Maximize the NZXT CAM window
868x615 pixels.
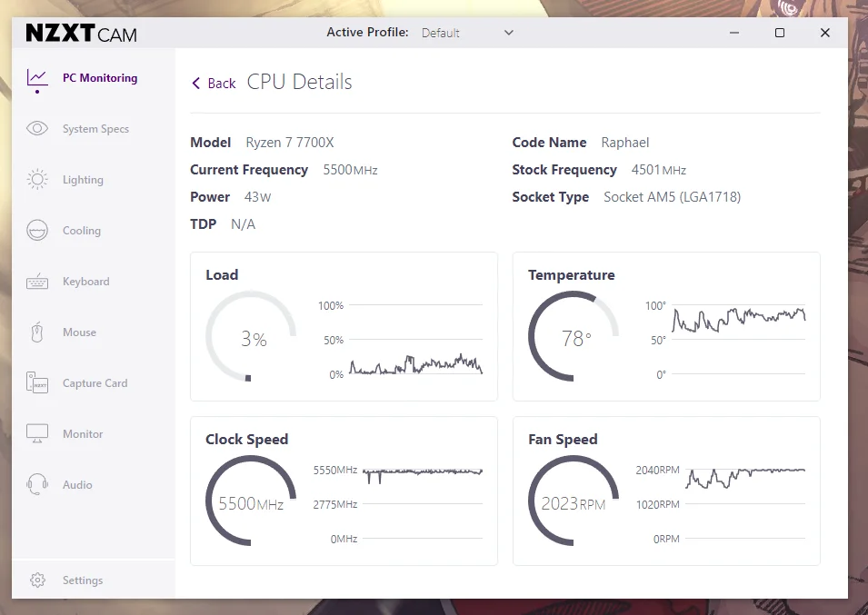tap(780, 33)
